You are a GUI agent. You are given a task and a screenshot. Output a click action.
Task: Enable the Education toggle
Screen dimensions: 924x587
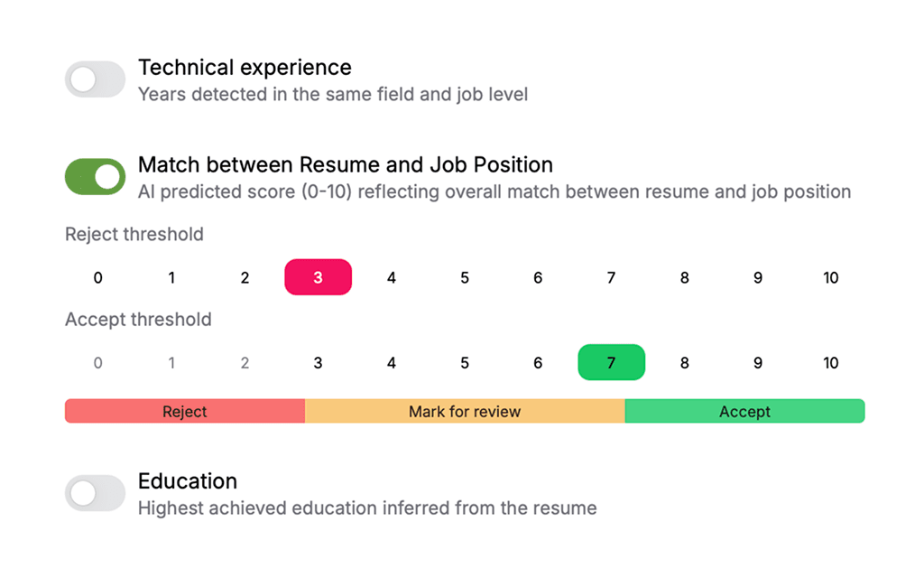pyautogui.click(x=95, y=493)
